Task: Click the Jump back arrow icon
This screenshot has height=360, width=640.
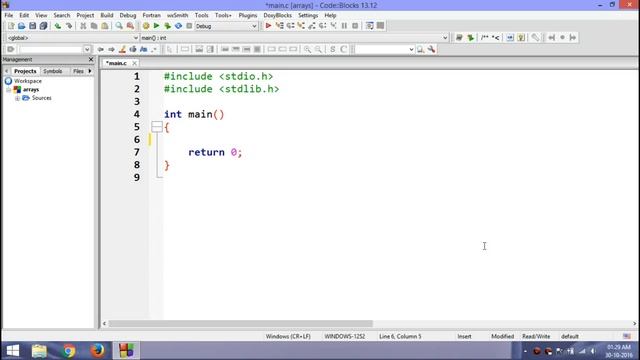Action: click(x=100, y=49)
